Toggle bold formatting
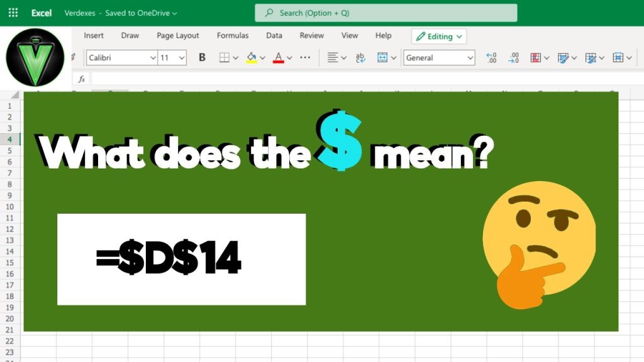This screenshot has width=644, height=362. point(202,58)
